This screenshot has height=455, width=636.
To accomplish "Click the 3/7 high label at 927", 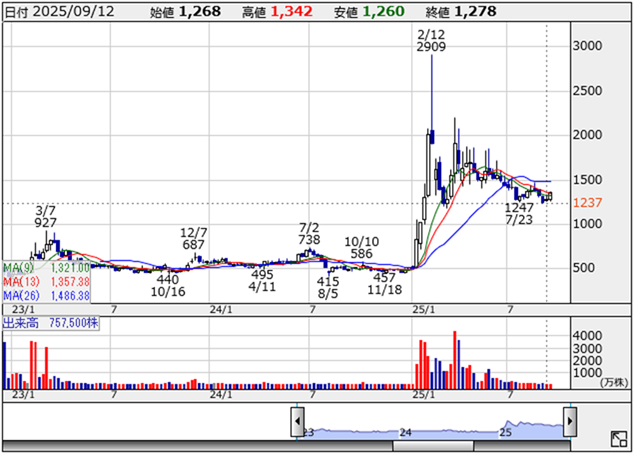I will click(46, 219).
